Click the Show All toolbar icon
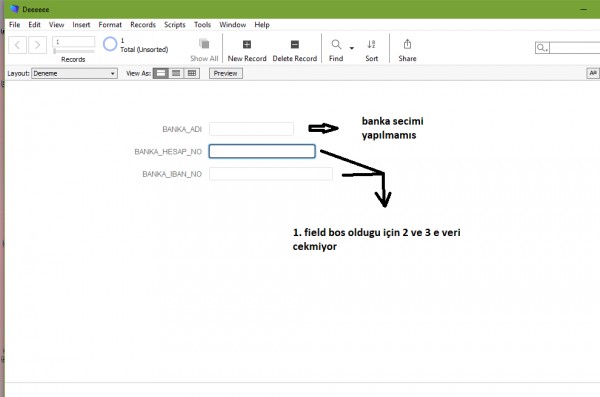This screenshot has height=397, width=600. pos(204,44)
